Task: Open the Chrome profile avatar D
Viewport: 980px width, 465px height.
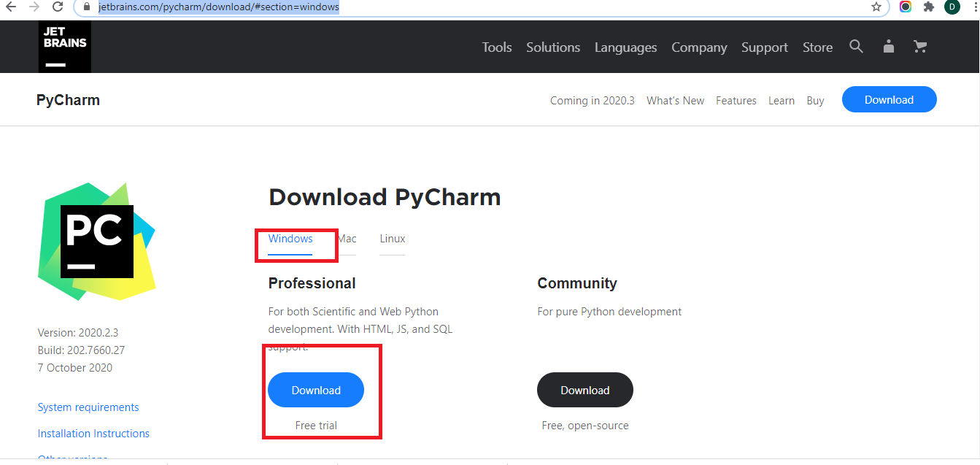Action: coord(952,7)
